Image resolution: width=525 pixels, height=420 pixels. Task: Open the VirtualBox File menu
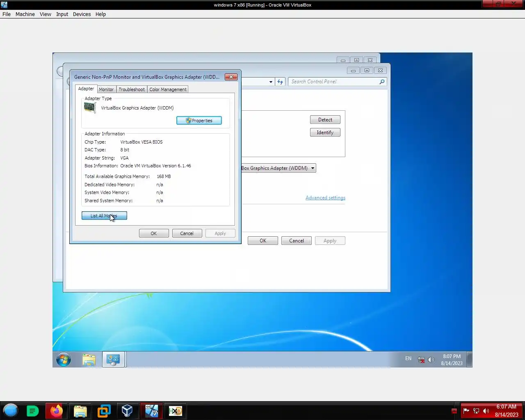coord(7,14)
